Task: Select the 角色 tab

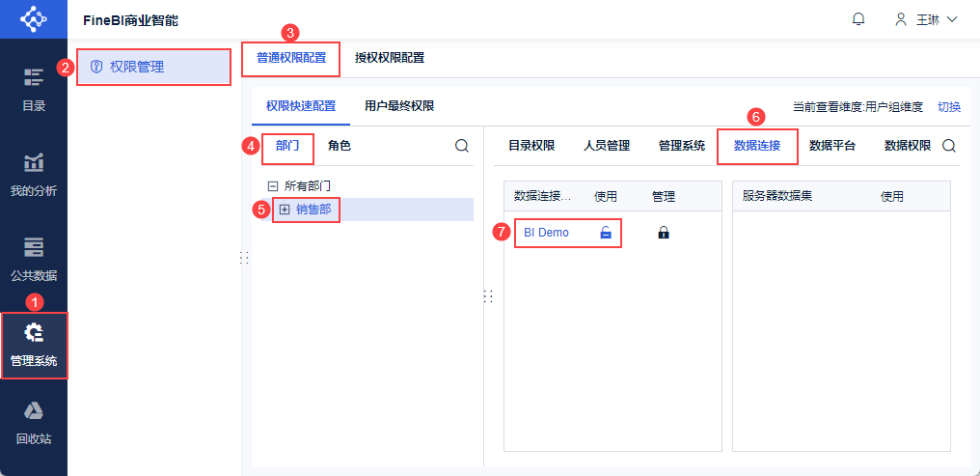Action: pos(340,146)
